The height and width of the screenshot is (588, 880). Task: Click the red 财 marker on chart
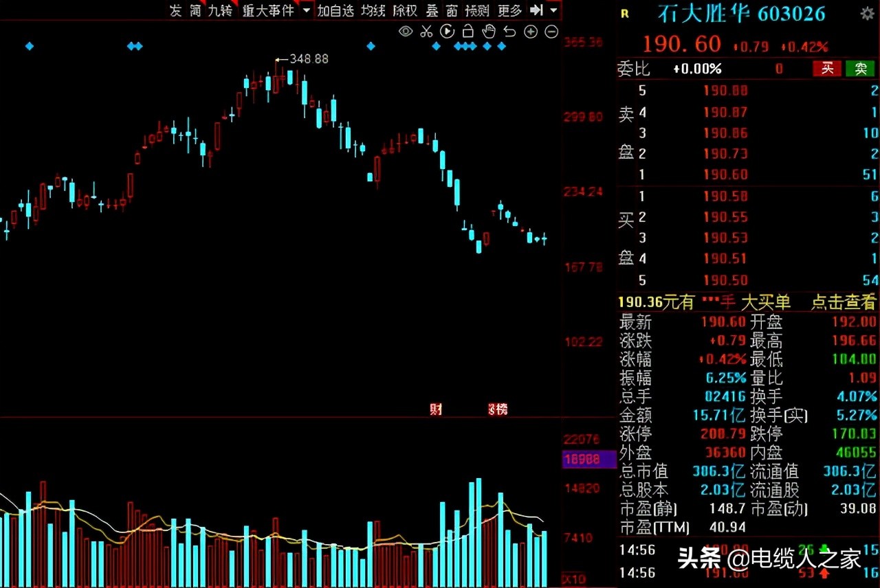pos(436,409)
